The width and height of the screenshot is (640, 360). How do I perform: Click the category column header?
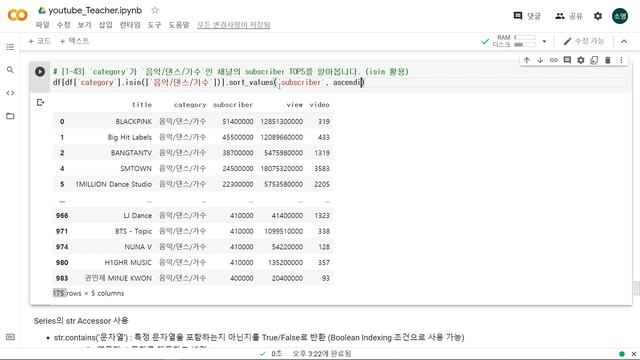(x=190, y=105)
